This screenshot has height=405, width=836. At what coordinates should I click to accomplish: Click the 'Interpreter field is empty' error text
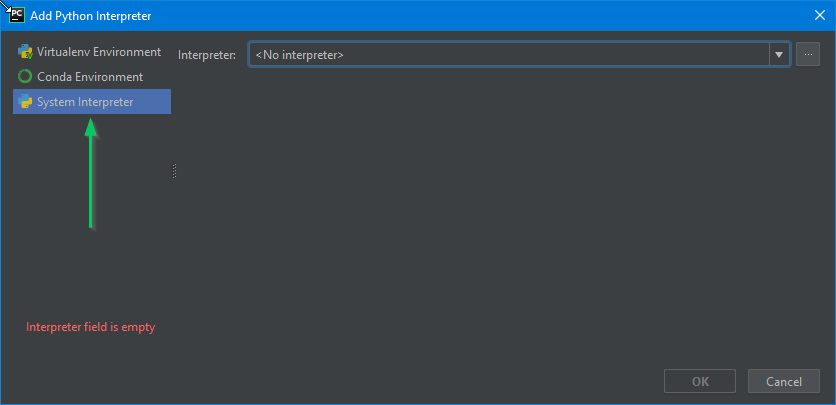pyautogui.click(x=91, y=327)
